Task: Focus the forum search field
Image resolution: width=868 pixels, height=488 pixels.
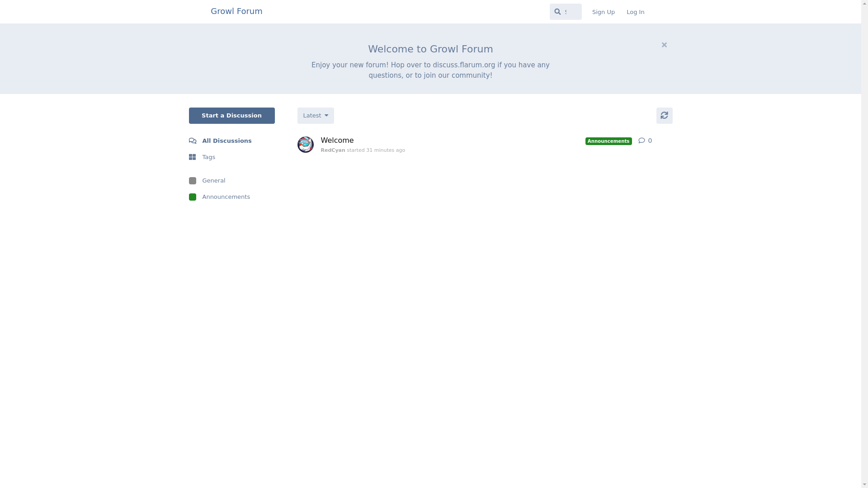Action: pos(566,12)
